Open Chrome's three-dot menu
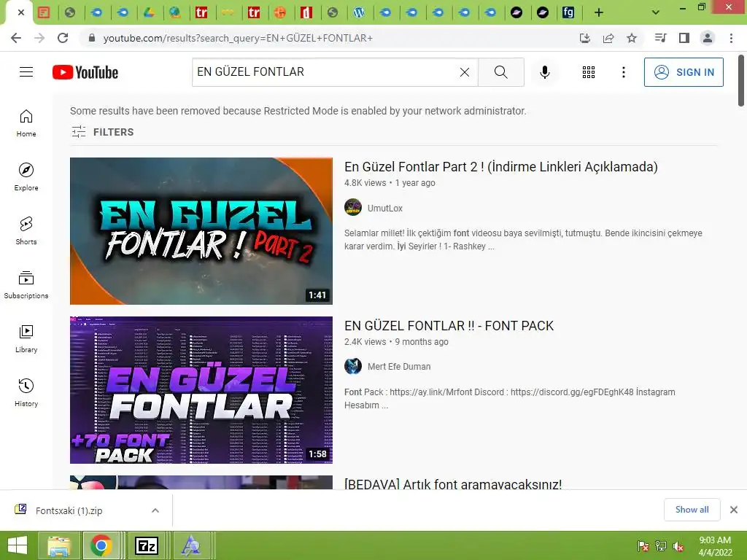747x560 pixels. pos(731,38)
